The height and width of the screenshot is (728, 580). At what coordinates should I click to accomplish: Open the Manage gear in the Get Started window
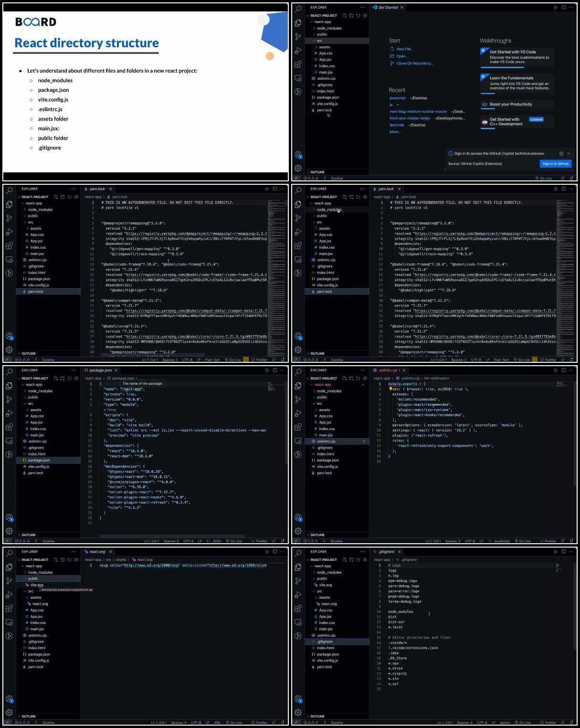(x=298, y=168)
